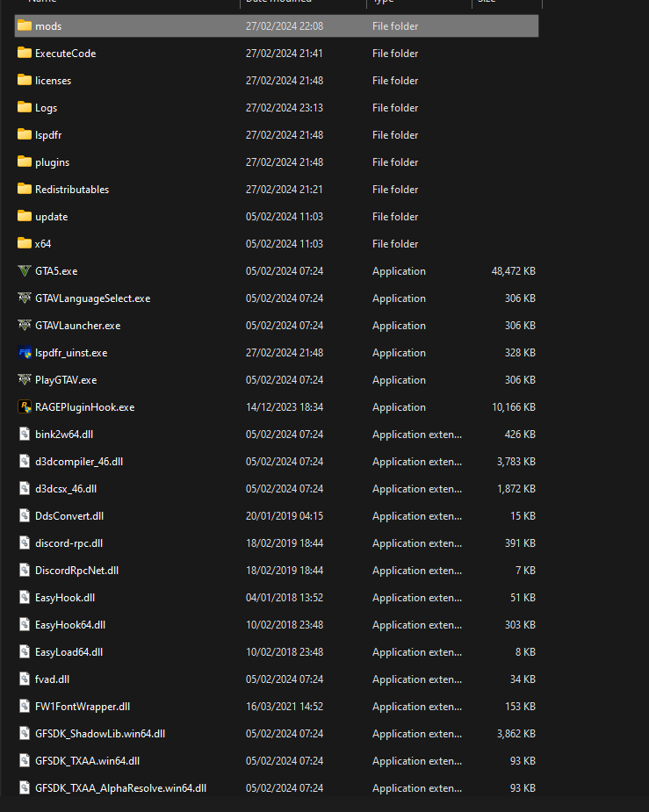This screenshot has width=649, height=812.
Task: Click the discord-rpc.dll file icon
Action: [x=25, y=543]
